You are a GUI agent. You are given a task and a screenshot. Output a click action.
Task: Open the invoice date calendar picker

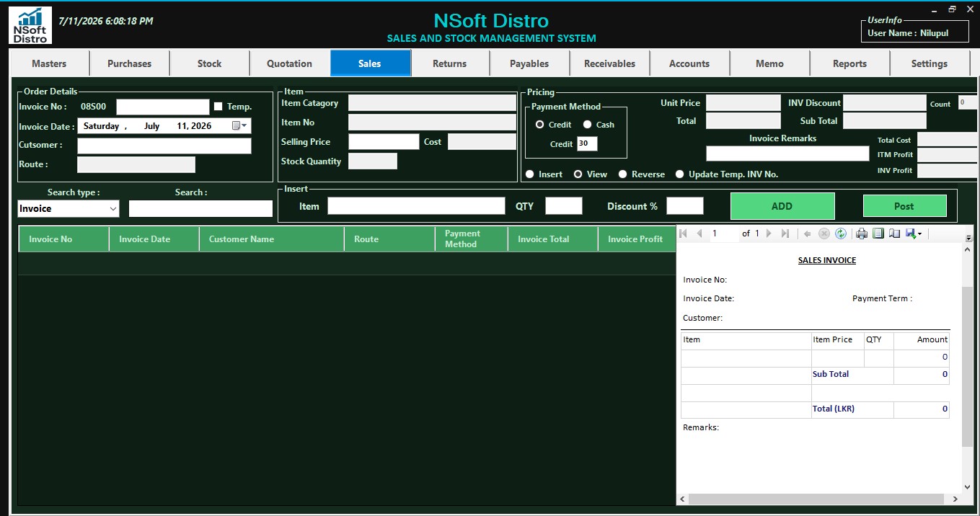pyautogui.click(x=239, y=126)
